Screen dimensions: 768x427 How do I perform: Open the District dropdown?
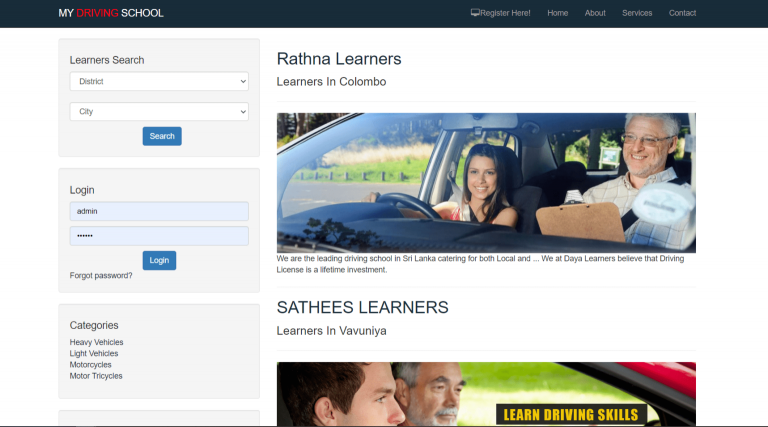pos(159,82)
